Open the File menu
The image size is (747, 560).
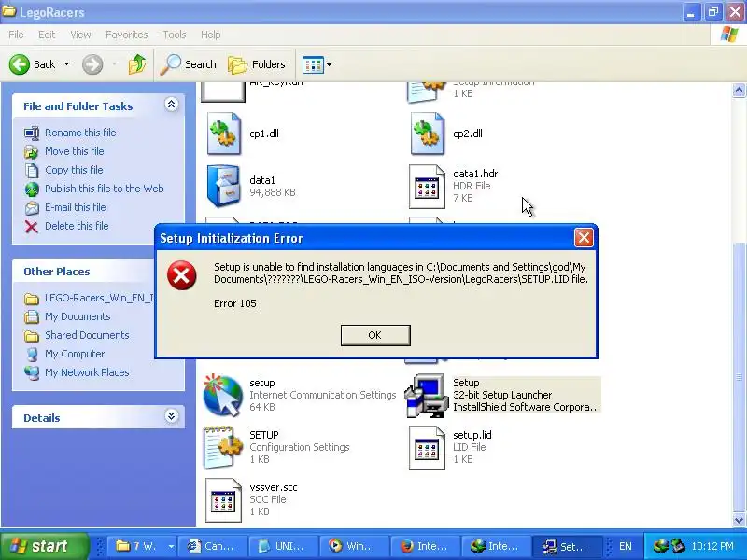tap(16, 35)
